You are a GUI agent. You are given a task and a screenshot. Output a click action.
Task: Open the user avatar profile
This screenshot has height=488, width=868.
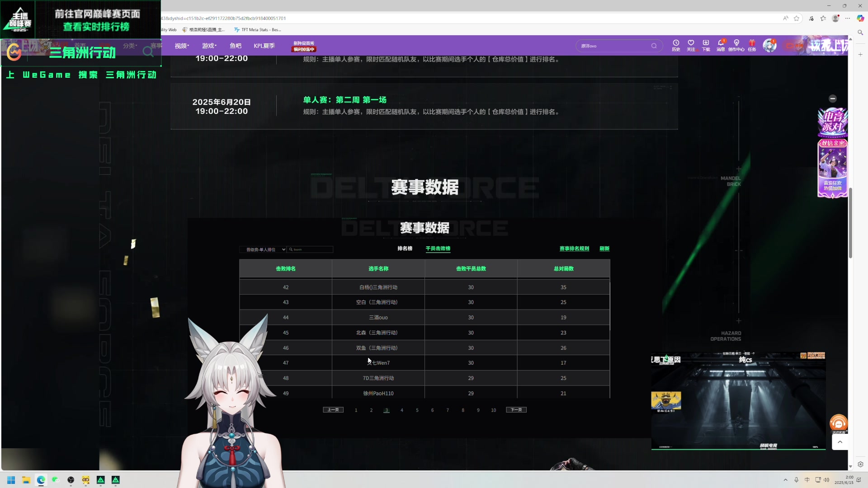769,45
